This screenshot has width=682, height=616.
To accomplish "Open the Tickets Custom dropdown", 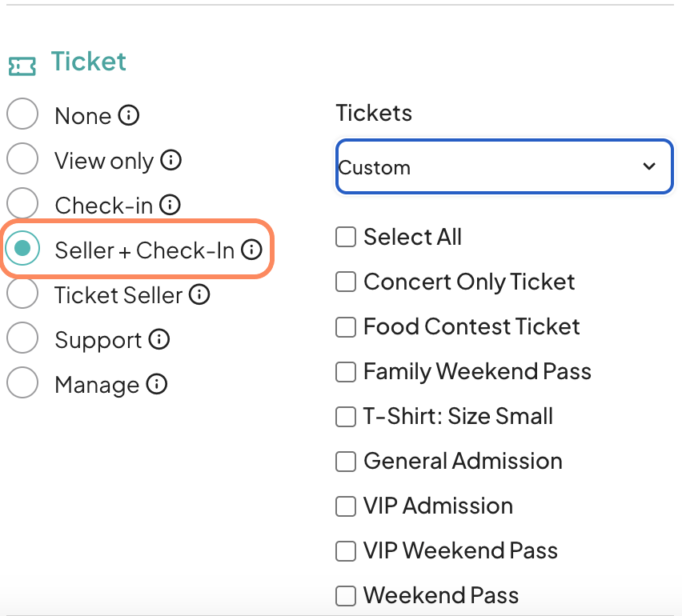I will [x=503, y=166].
